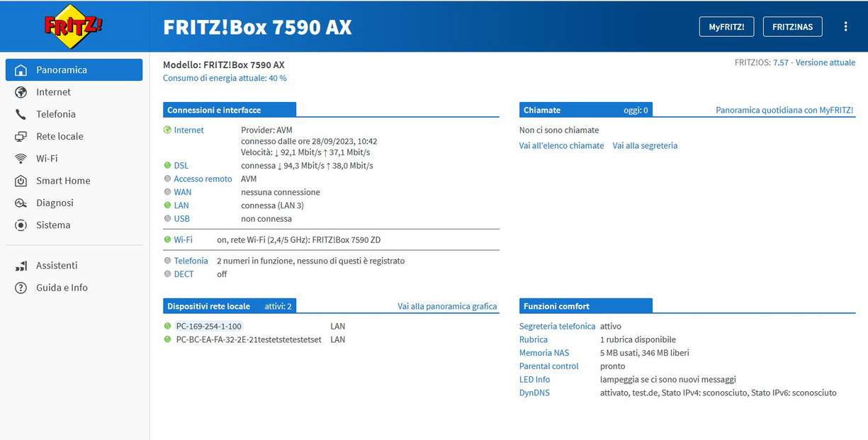Click the green globe icon beside Internet
This screenshot has height=440, width=868.
(167, 130)
